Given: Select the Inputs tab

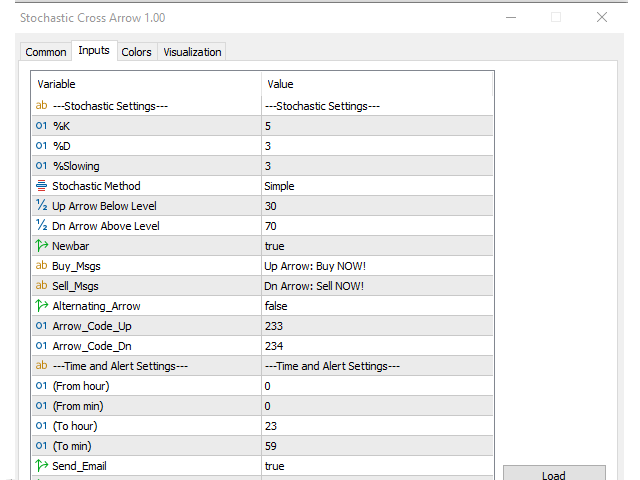Looking at the screenshot, I should (94, 51).
